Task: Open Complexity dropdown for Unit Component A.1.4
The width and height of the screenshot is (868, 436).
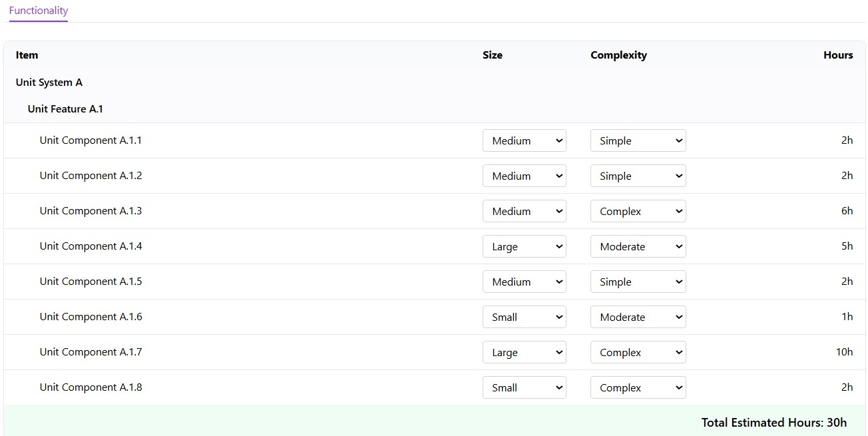Action: pos(638,246)
